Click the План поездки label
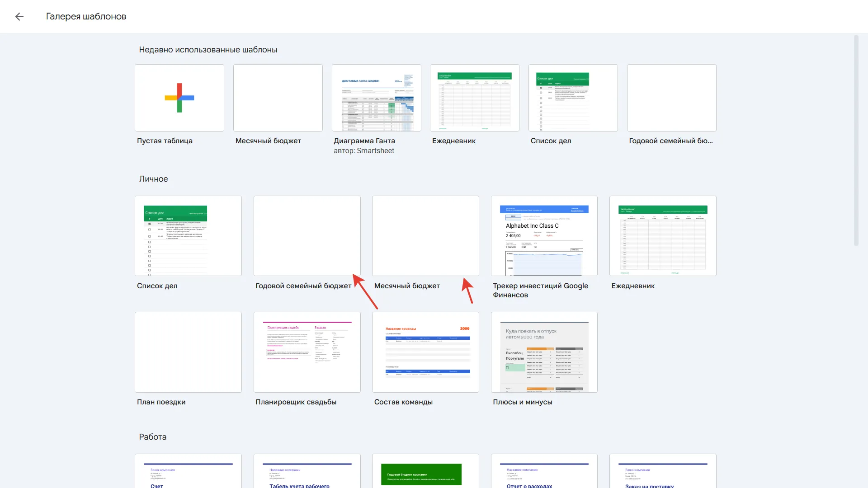Image resolution: width=868 pixels, height=488 pixels. (x=161, y=402)
